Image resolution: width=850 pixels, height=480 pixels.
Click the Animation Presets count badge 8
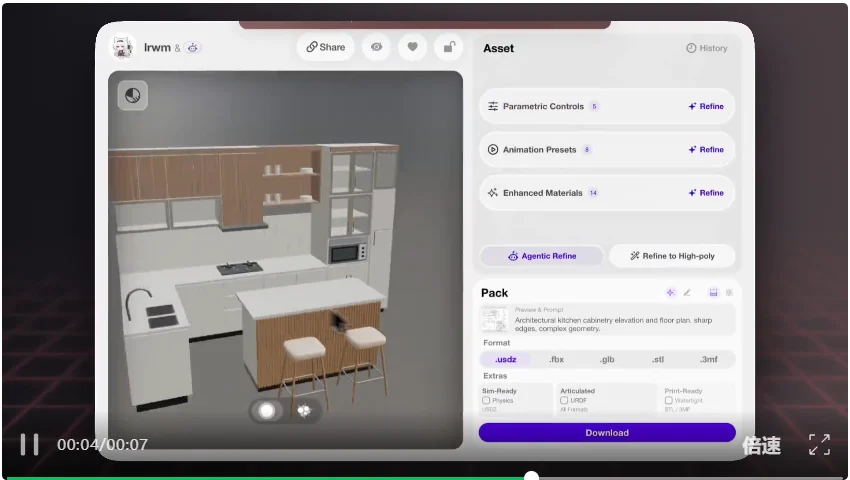click(x=587, y=150)
